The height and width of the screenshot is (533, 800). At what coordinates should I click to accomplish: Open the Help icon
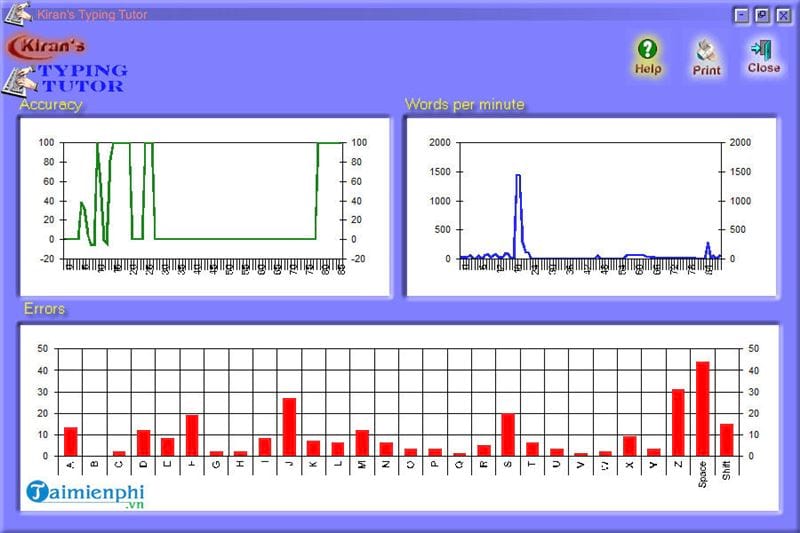coord(648,57)
